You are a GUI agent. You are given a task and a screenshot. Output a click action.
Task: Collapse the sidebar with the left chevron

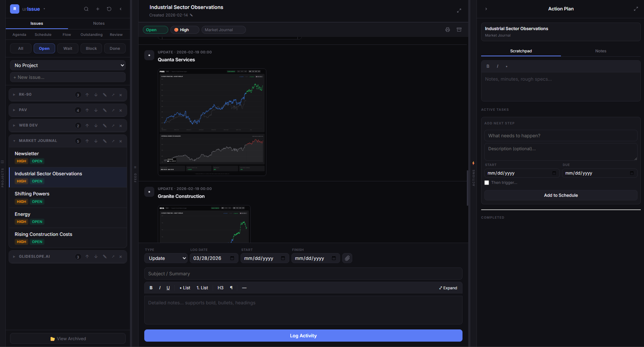click(121, 9)
